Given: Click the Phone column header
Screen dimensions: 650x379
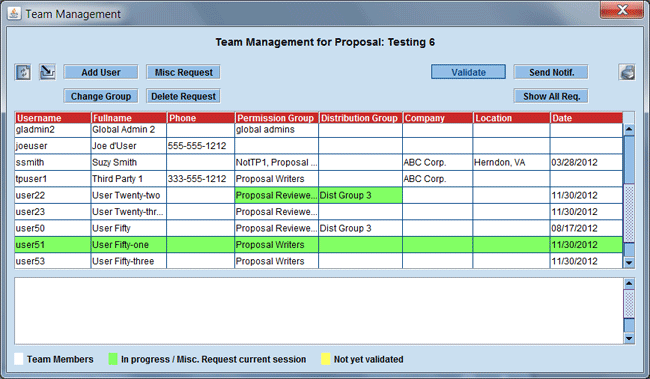Looking at the screenshot, I should (x=201, y=118).
